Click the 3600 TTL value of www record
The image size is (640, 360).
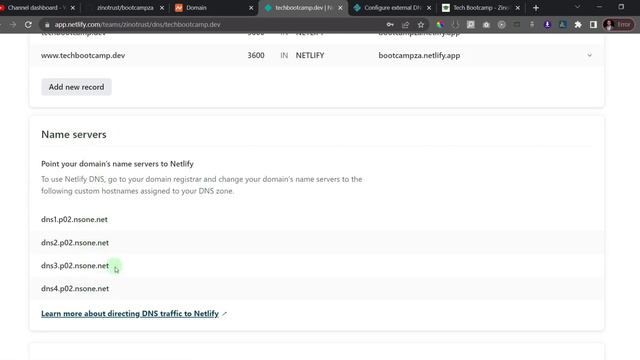coord(256,55)
